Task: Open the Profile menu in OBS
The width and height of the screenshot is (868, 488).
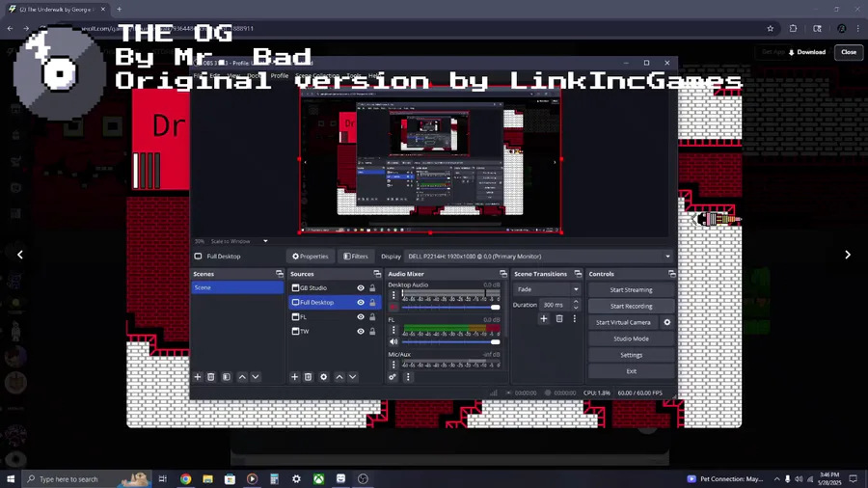Action: pyautogui.click(x=280, y=76)
